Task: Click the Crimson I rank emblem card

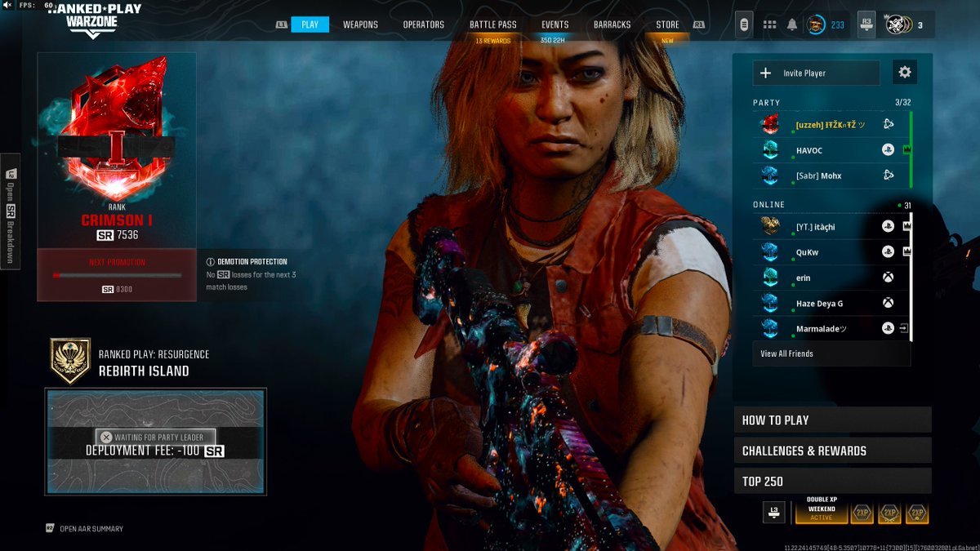Action: pyautogui.click(x=116, y=150)
